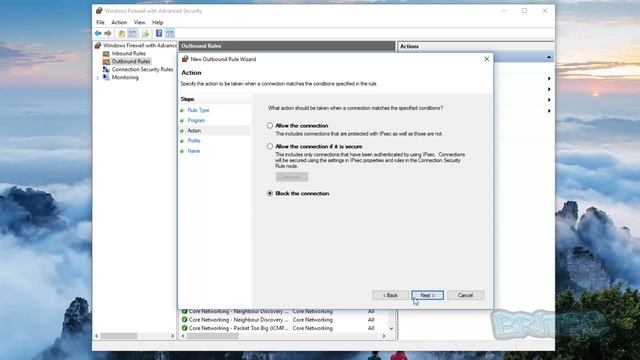Click the console tree scroll-right arrow

pyautogui.click(x=172, y=336)
